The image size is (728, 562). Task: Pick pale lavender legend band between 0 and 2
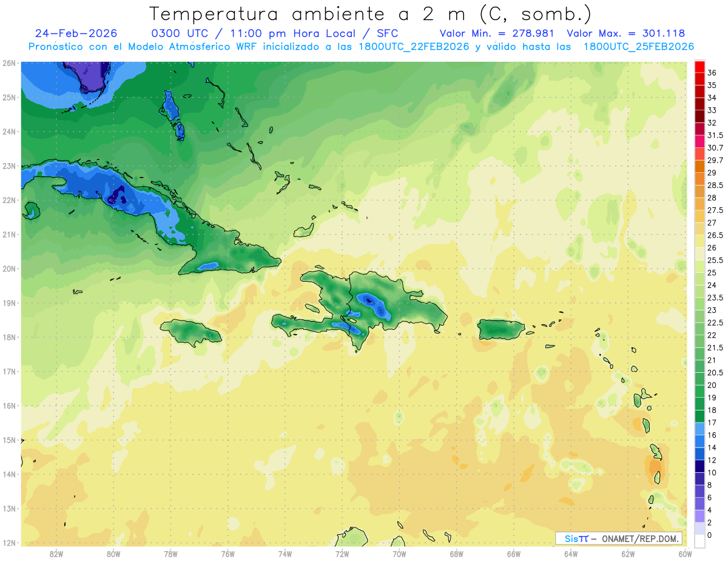click(699, 529)
